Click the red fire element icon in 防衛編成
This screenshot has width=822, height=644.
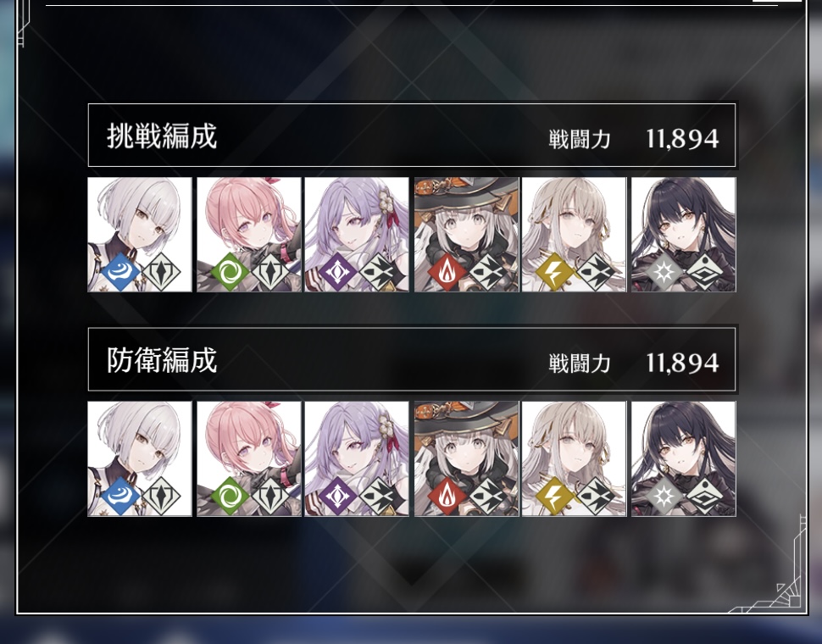447,497
